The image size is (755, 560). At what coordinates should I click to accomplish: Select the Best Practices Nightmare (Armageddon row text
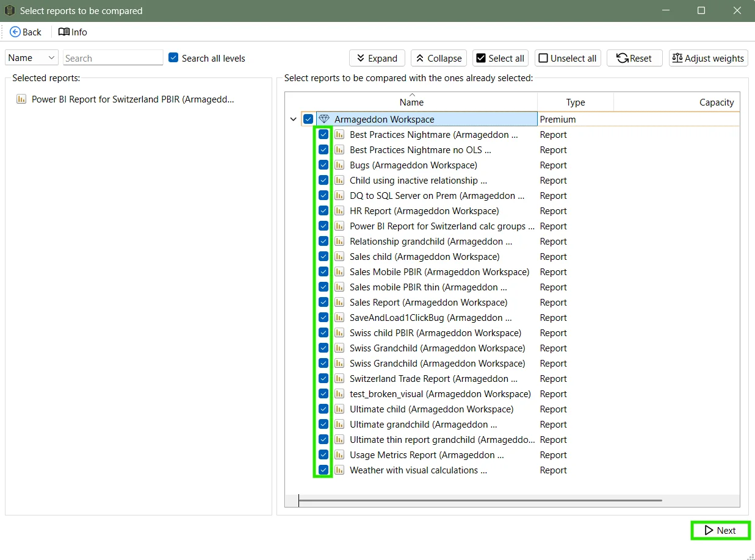tap(433, 135)
